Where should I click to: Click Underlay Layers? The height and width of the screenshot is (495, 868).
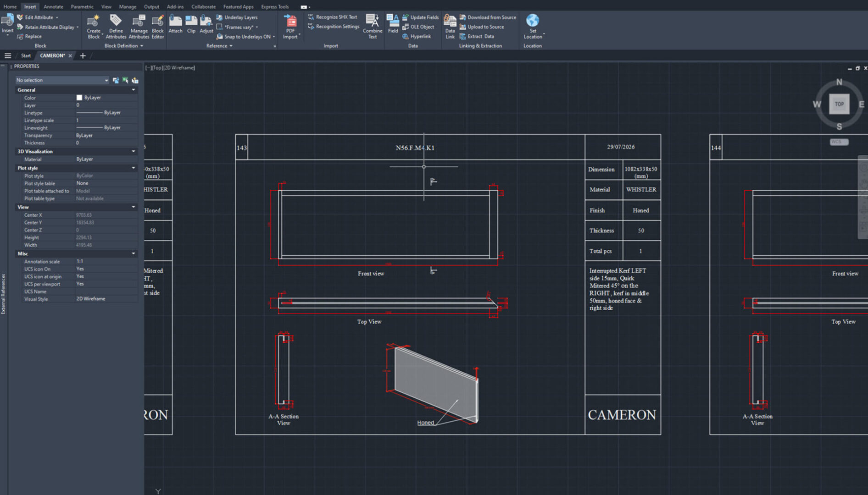[x=237, y=17]
